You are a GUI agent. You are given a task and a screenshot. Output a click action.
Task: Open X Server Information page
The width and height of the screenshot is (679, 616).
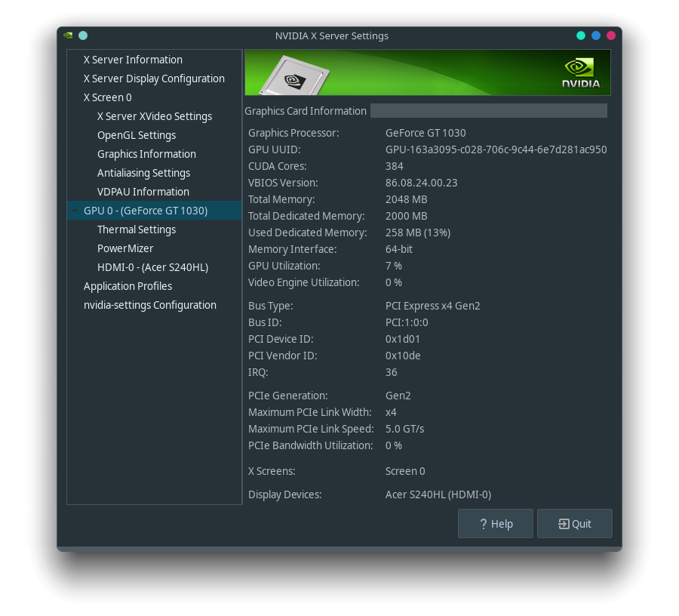pyautogui.click(x=133, y=60)
